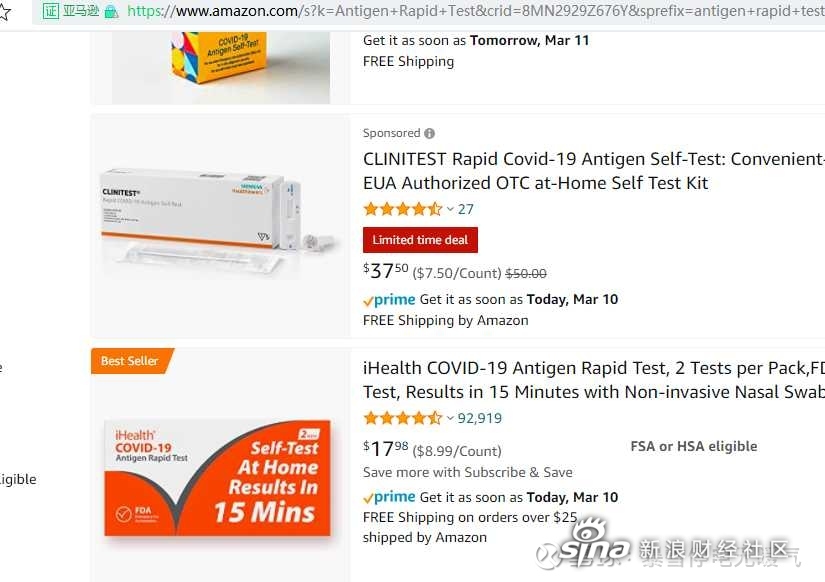Click the bookmark star icon in address bar
The image size is (825, 582).
pyautogui.click(x=4, y=12)
